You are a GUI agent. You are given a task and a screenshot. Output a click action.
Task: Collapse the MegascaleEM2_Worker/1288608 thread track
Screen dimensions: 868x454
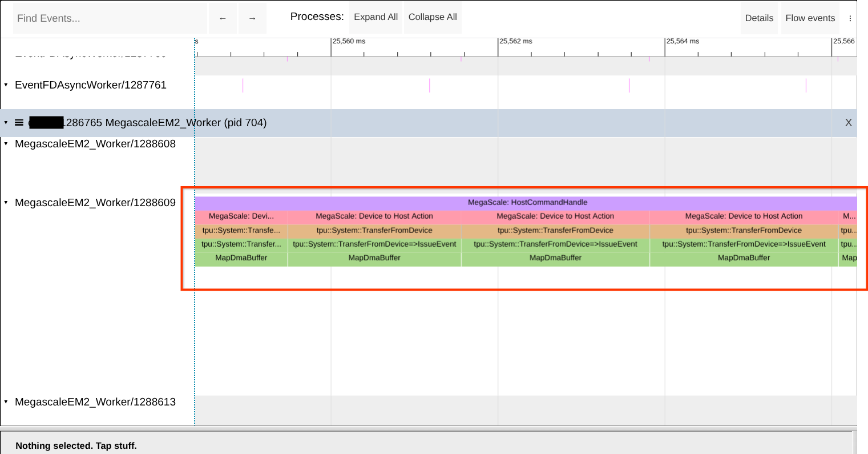(x=6, y=143)
